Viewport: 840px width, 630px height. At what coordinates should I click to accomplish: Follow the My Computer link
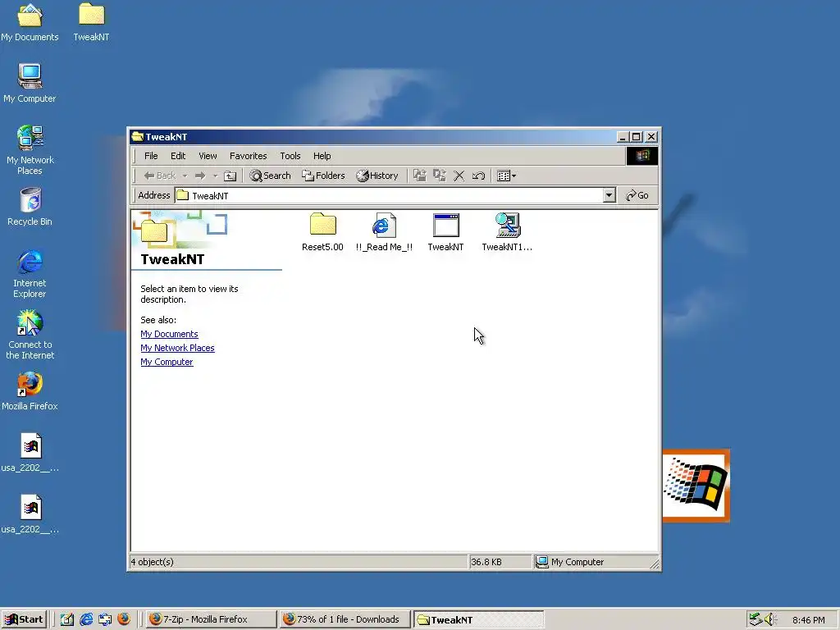point(167,362)
